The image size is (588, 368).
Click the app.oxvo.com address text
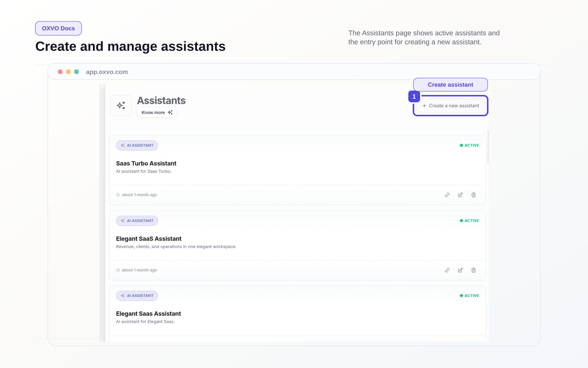click(107, 72)
